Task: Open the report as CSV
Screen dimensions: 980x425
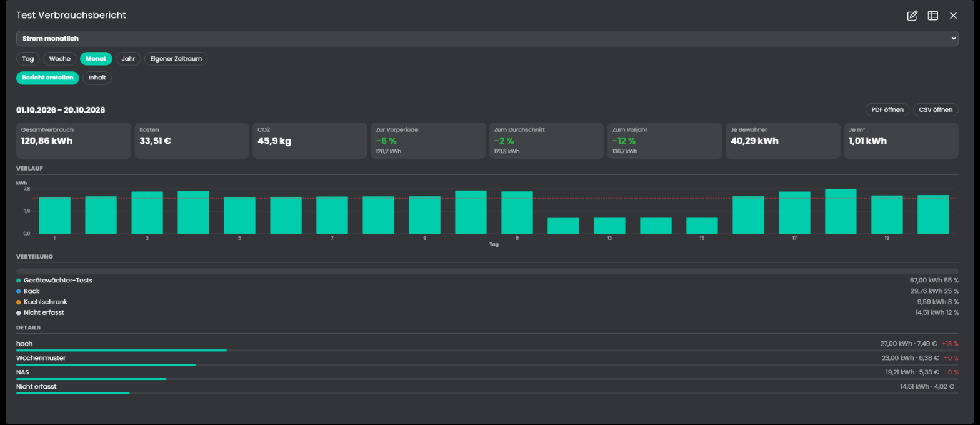Action: (x=936, y=110)
